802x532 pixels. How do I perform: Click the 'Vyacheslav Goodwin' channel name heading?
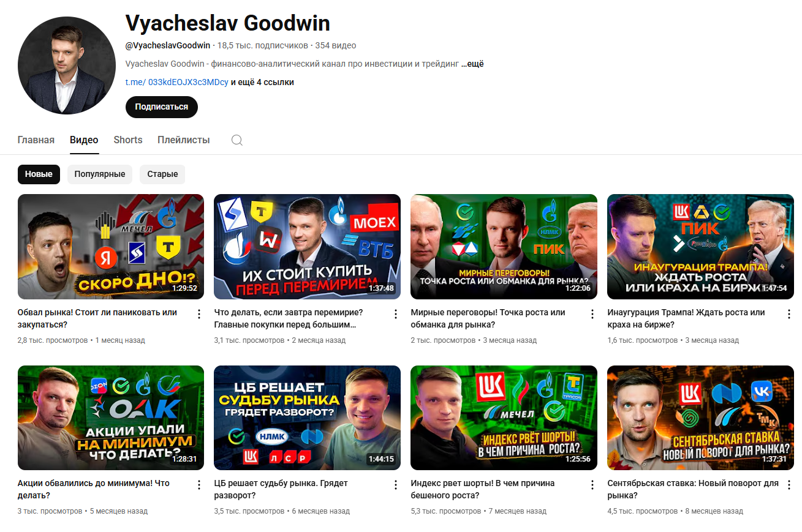pos(228,23)
